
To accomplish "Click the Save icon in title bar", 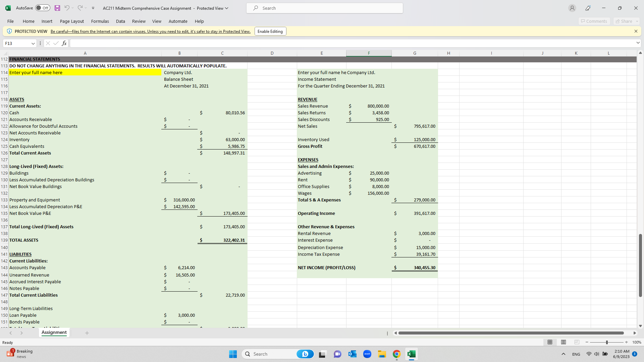I will click(x=57, y=8).
